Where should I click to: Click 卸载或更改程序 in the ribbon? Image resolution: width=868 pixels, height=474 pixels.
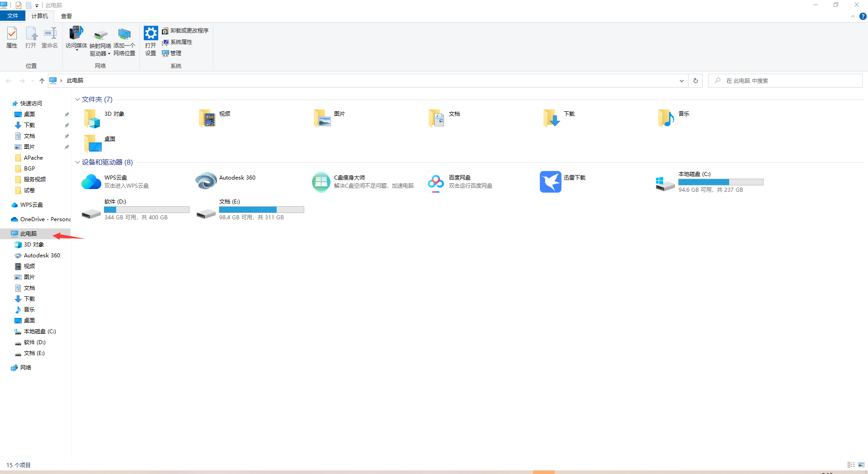click(x=185, y=31)
